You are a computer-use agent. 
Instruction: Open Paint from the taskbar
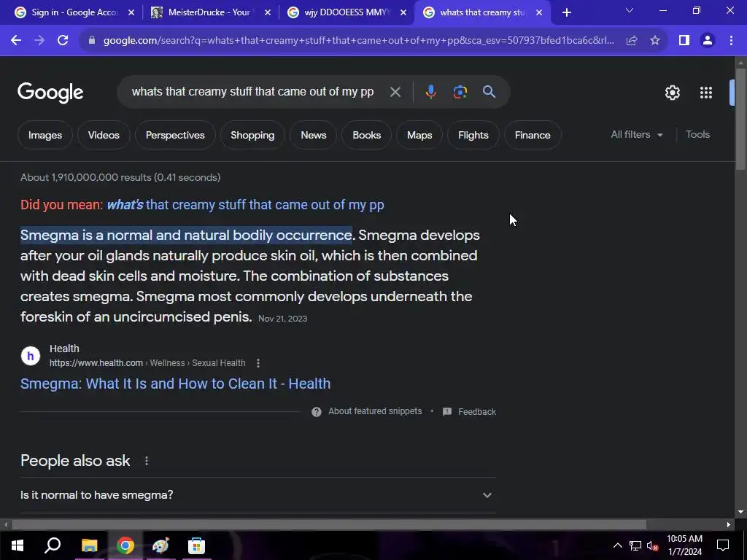[x=160, y=545]
